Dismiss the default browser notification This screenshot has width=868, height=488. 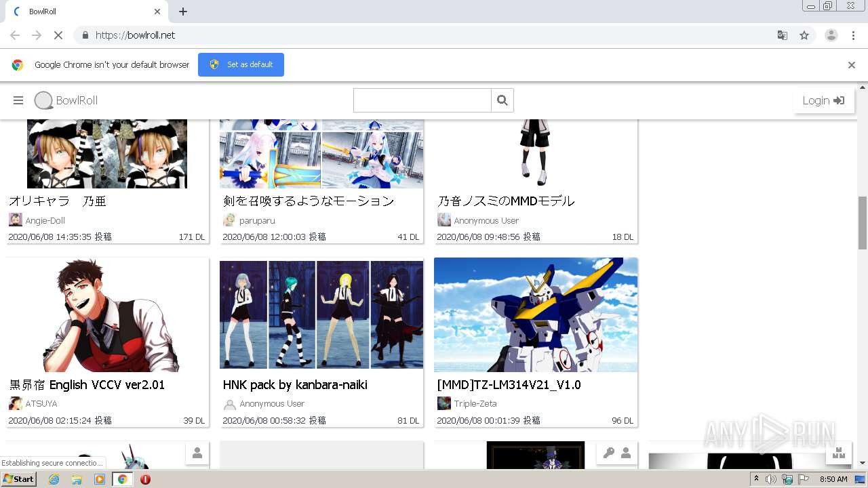tap(852, 65)
